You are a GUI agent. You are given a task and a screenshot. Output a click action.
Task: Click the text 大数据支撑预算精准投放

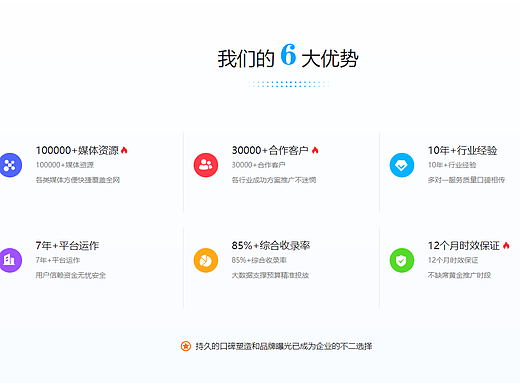270,275
